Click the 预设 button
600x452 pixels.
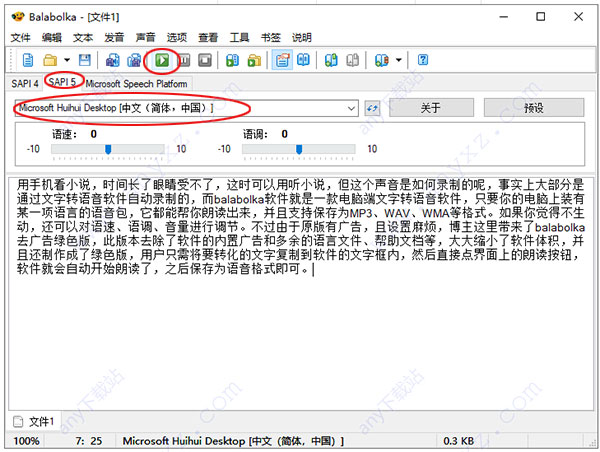534,108
